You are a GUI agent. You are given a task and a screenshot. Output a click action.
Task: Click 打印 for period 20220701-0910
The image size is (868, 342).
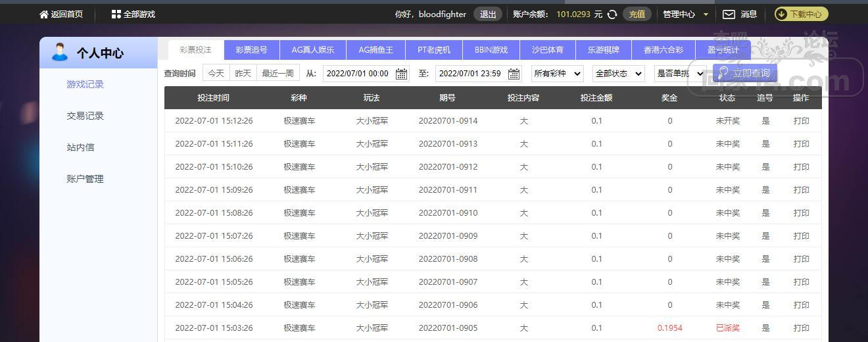click(x=801, y=213)
